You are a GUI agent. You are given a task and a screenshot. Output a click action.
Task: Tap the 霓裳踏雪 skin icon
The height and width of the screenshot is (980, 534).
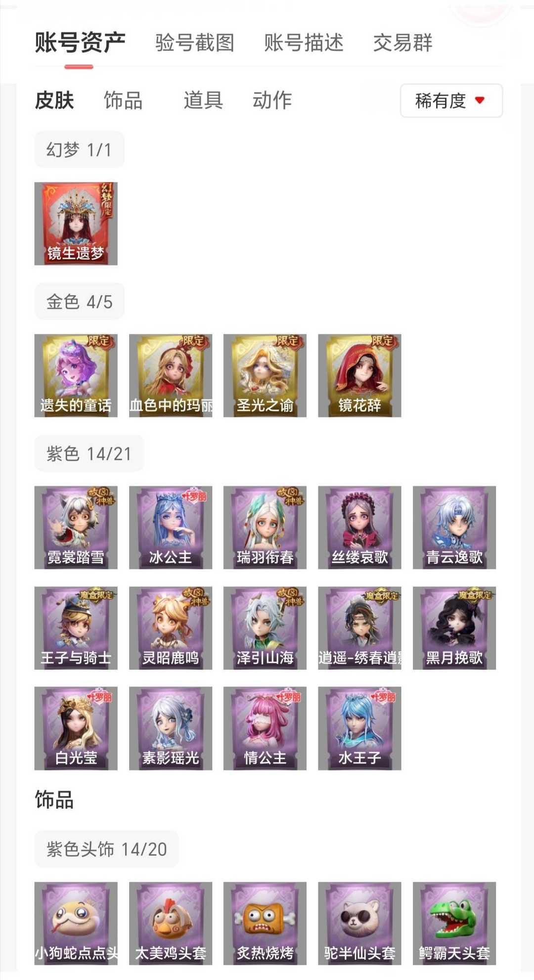[x=76, y=527]
